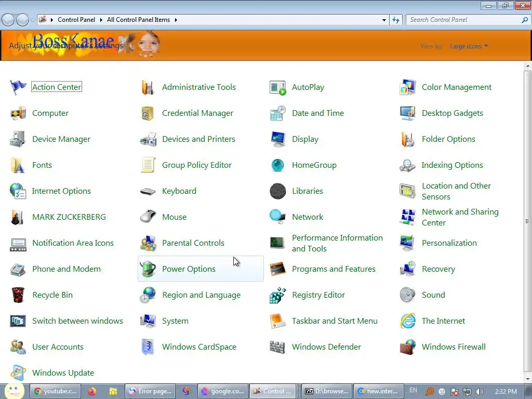
Task: Click the Control Panel breadcrumb
Action: 76,20
